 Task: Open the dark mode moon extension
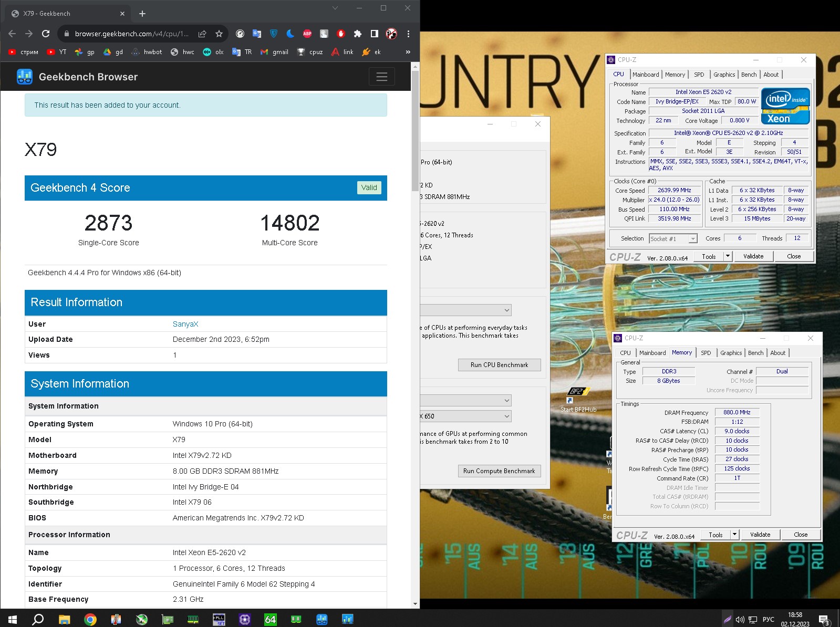291,34
